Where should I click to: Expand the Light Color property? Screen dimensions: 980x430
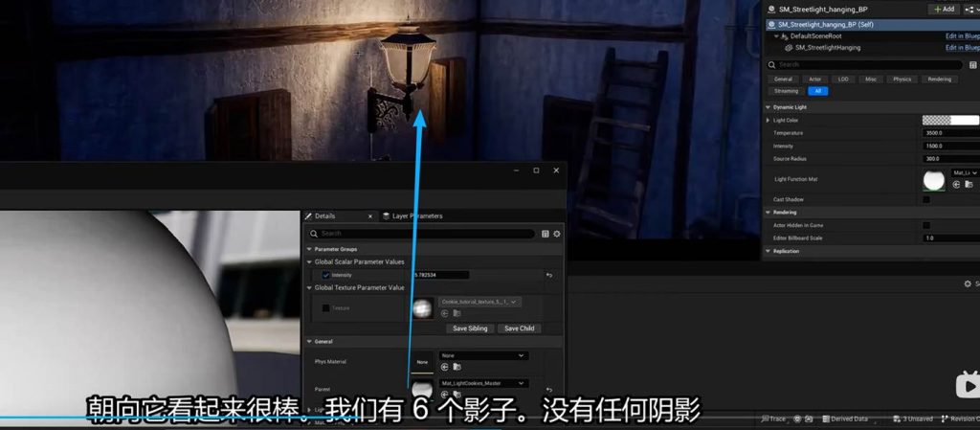coord(768,121)
